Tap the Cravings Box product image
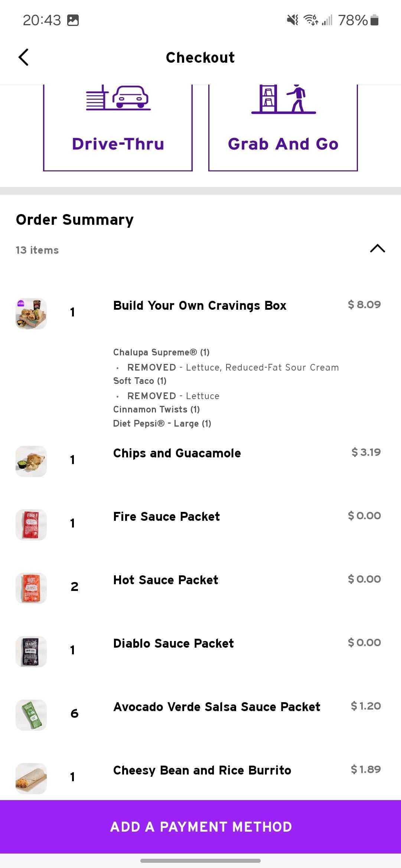The image size is (401, 868). click(x=31, y=314)
